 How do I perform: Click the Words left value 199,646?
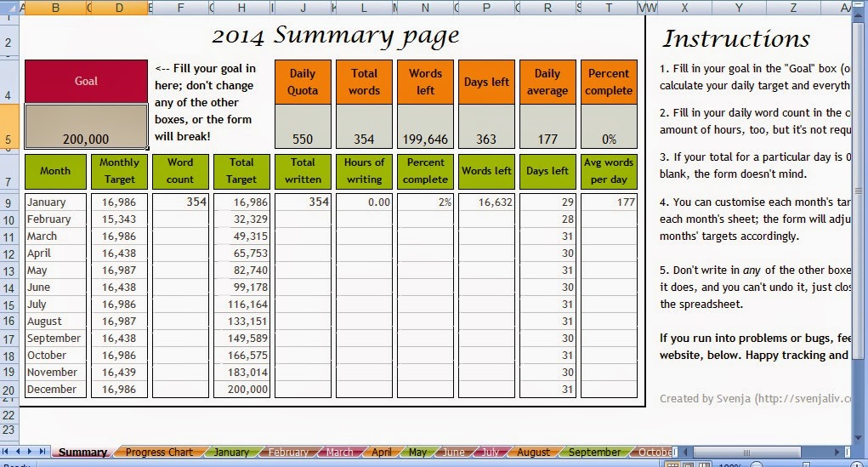click(x=425, y=126)
